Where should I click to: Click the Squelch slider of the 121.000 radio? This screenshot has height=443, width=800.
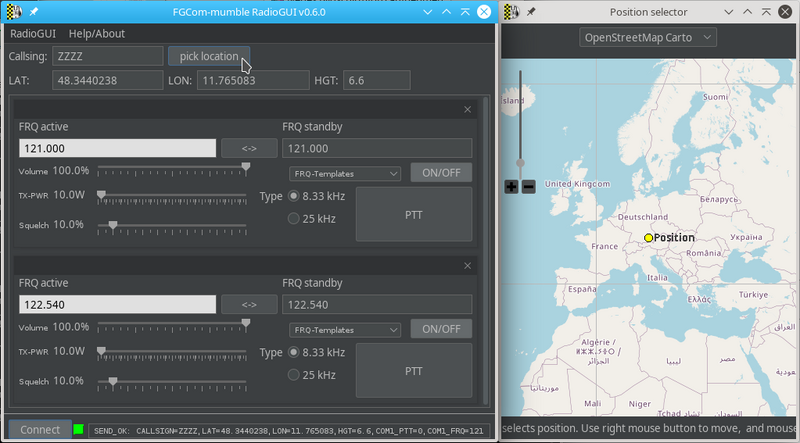point(172,227)
